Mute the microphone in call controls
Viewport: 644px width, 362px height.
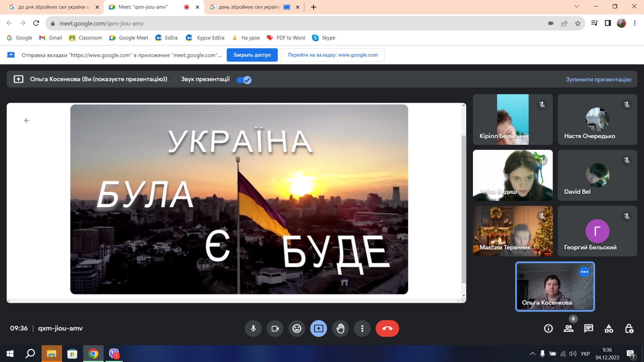[253, 329]
